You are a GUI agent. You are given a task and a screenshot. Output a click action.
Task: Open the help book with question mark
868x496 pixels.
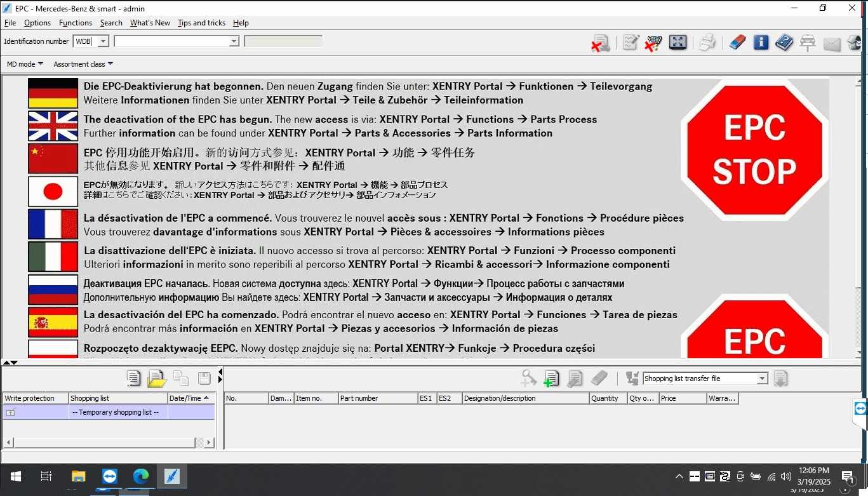[x=784, y=43]
